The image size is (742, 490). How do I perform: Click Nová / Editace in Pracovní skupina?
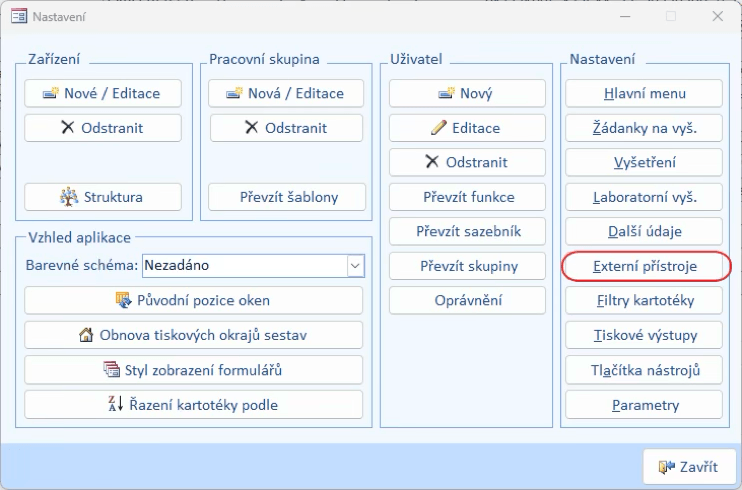click(288, 93)
